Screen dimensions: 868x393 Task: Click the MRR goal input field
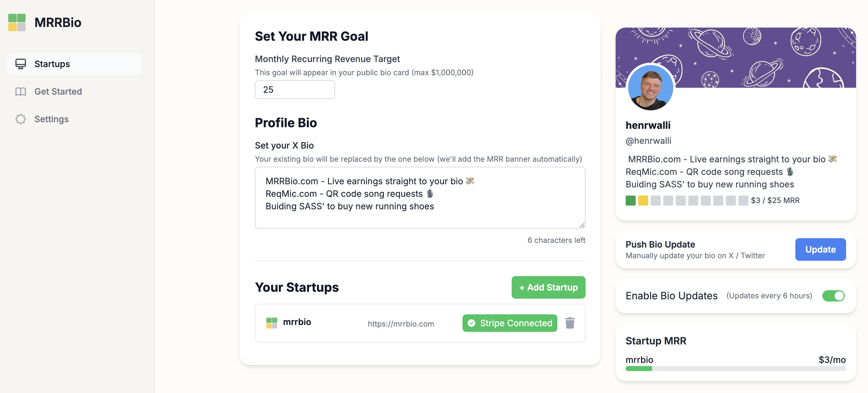point(295,90)
